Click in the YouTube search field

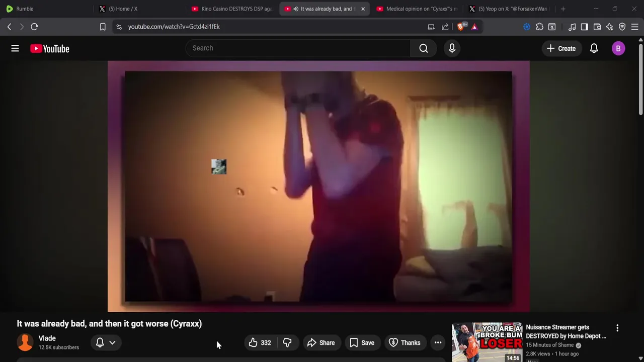point(298,48)
